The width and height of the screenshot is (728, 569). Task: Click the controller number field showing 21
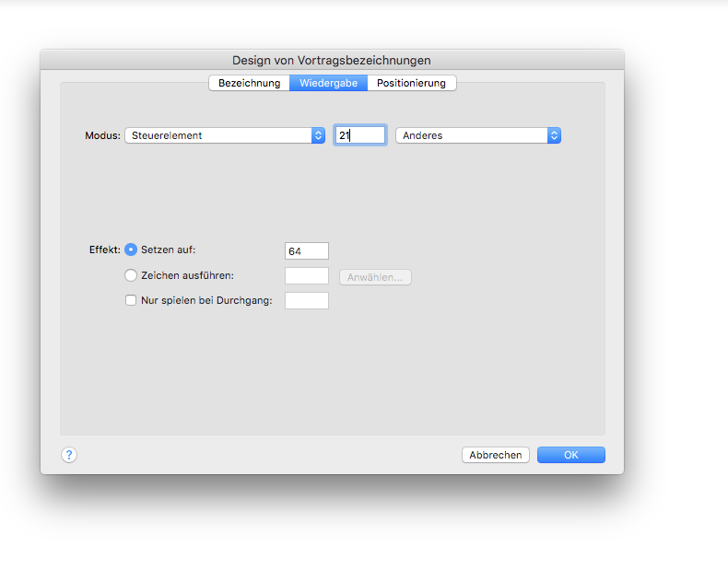(360, 135)
